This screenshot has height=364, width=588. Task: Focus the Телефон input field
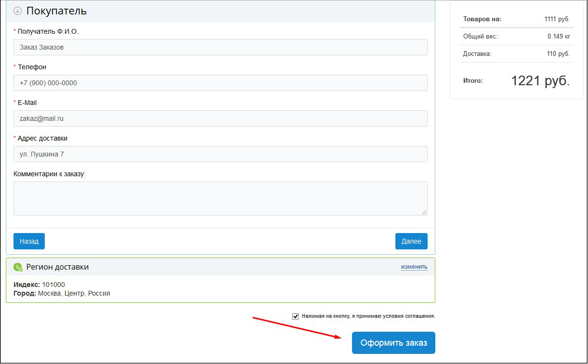tap(221, 83)
